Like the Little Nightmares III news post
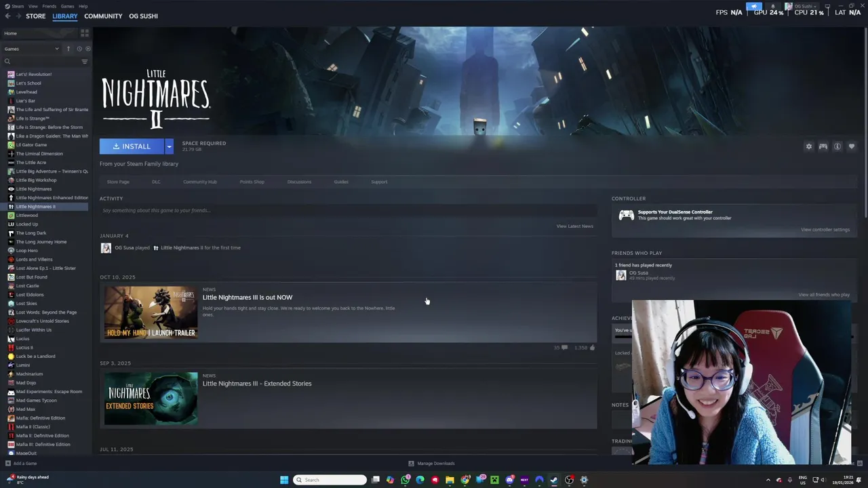The width and height of the screenshot is (868, 488). (592, 348)
